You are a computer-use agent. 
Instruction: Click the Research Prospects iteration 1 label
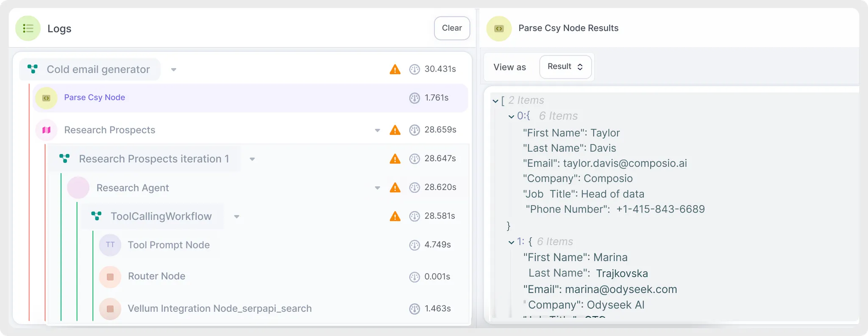[x=154, y=159]
